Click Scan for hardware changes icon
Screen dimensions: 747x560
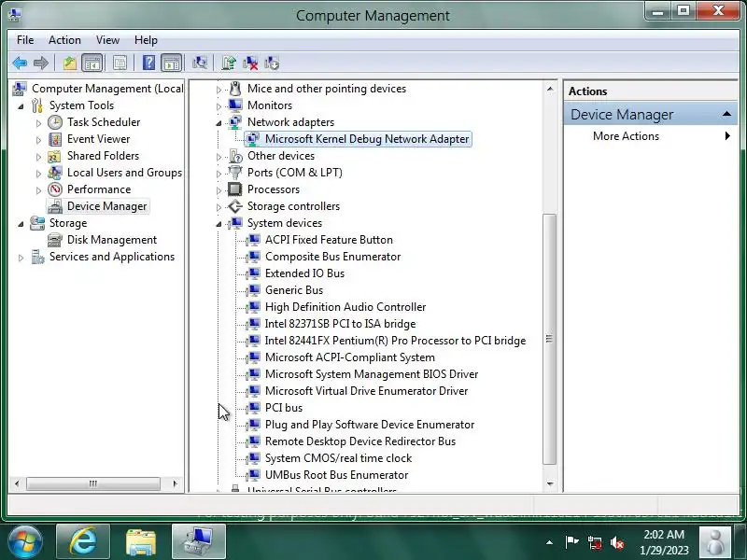(200, 63)
